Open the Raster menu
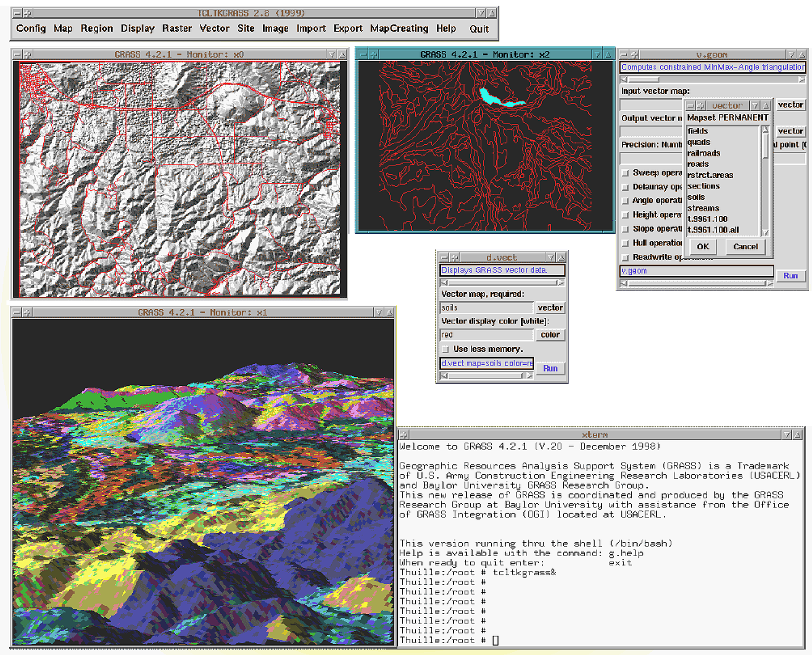 [177, 29]
